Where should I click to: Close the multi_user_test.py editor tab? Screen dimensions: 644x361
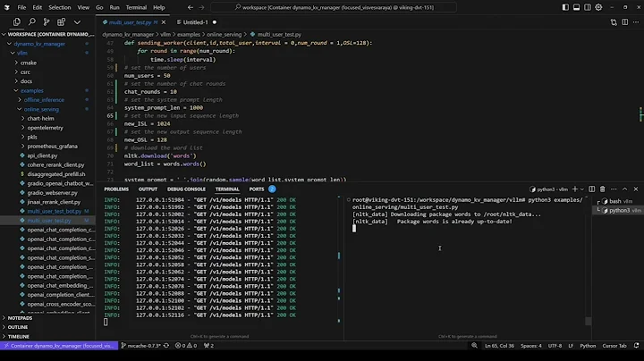(164, 22)
